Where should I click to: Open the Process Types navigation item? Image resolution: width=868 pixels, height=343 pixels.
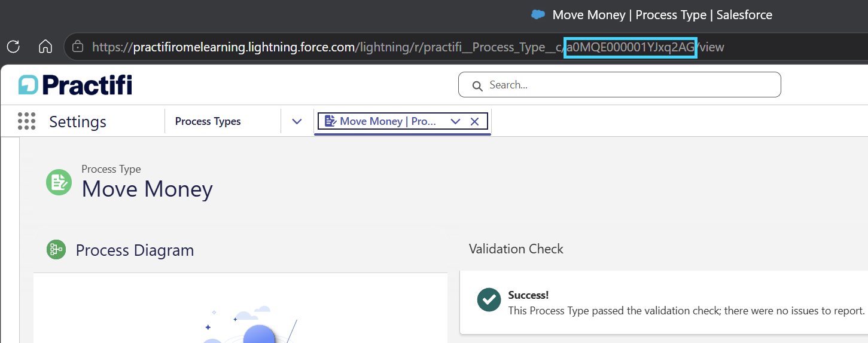pyautogui.click(x=208, y=121)
